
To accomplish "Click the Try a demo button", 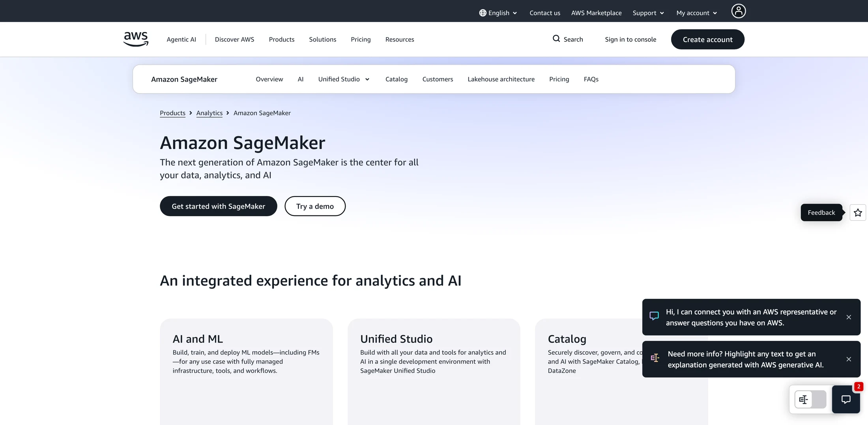I will (x=315, y=206).
